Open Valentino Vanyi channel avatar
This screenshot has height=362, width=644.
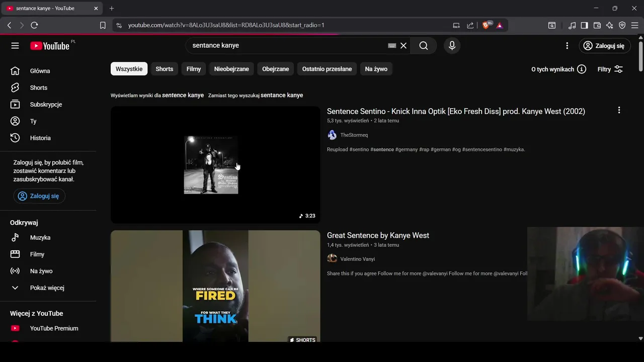coord(332,258)
